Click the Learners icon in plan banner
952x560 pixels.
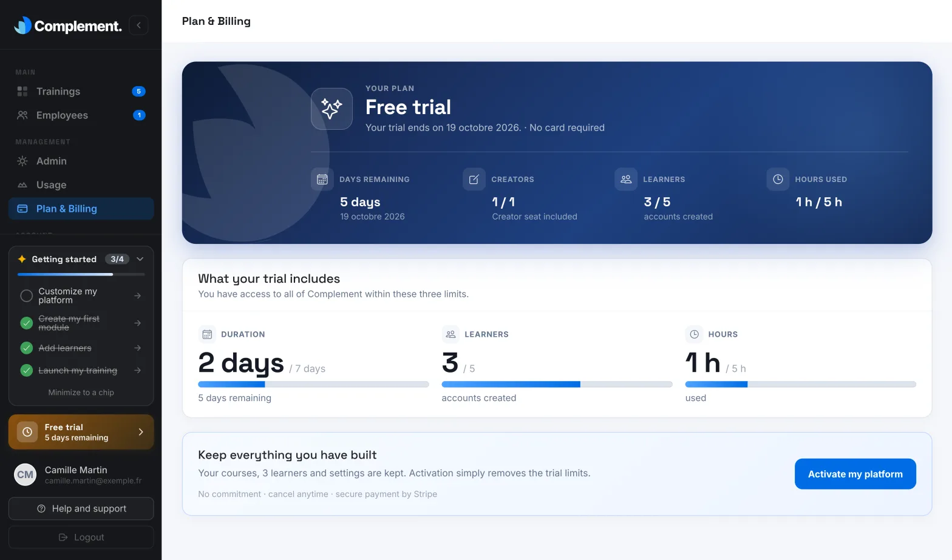(x=626, y=180)
